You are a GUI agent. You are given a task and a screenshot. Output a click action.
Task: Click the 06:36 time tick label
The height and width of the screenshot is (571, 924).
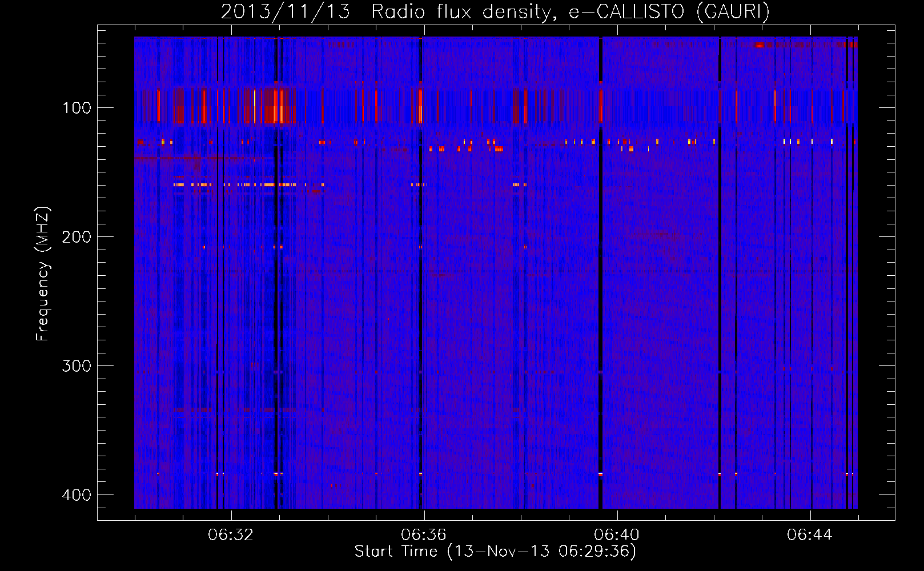pos(424,535)
